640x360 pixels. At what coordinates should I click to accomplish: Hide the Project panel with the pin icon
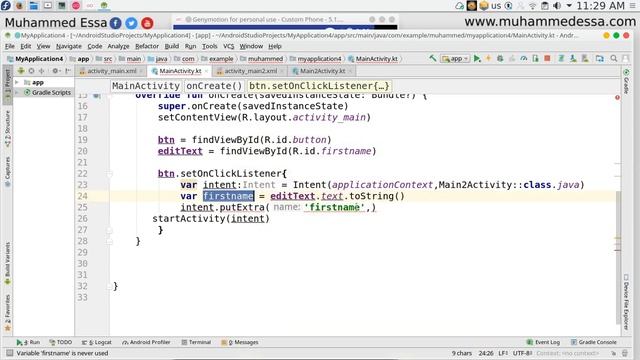point(68,71)
